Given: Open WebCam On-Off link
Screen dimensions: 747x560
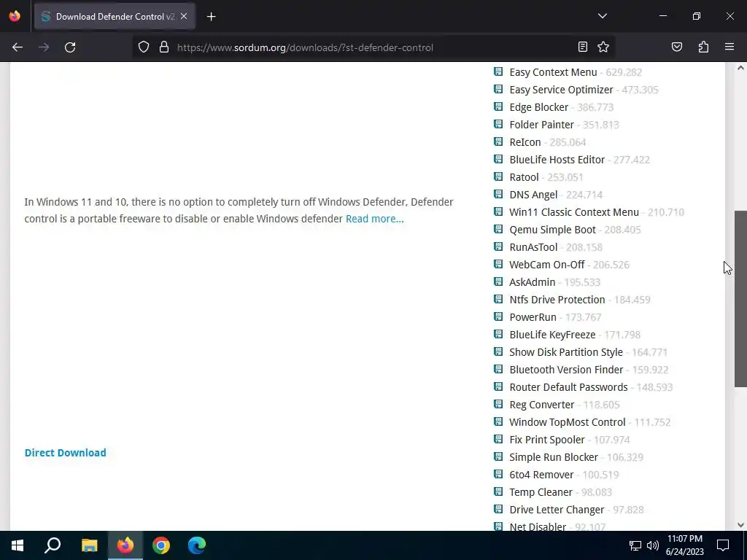Looking at the screenshot, I should click(547, 265).
